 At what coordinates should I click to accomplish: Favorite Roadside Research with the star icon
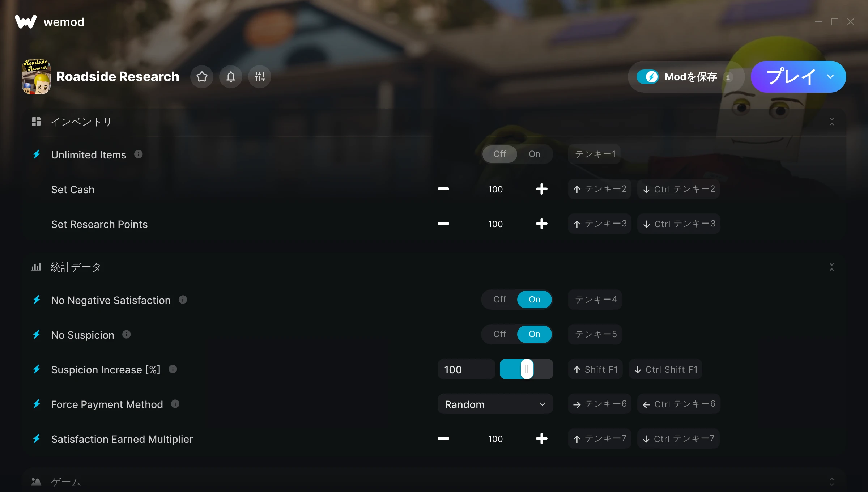tap(202, 77)
